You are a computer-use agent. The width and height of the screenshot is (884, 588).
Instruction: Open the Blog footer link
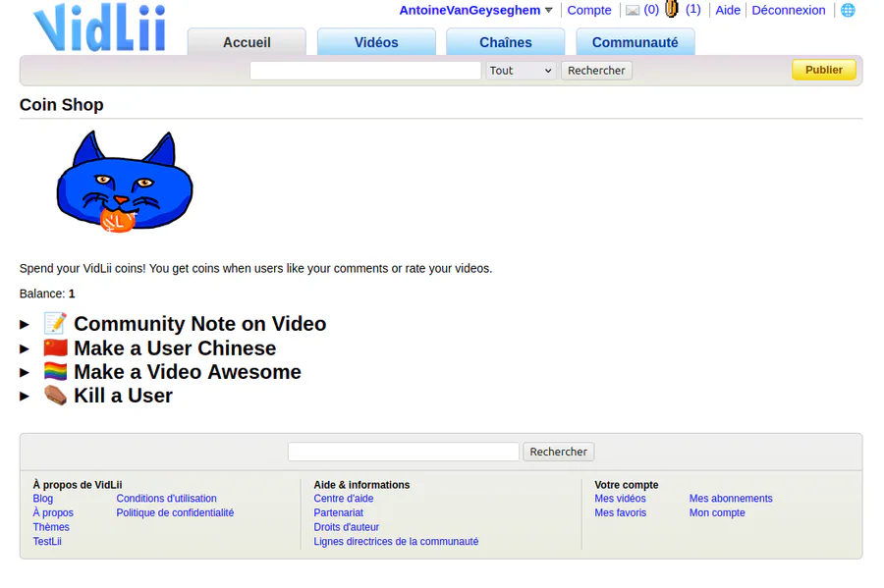pos(43,499)
